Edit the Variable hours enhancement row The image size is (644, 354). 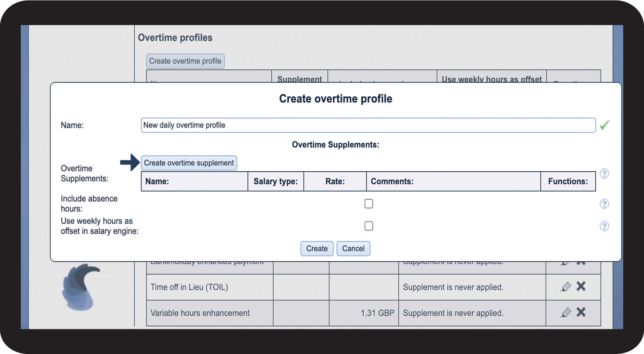point(566,313)
